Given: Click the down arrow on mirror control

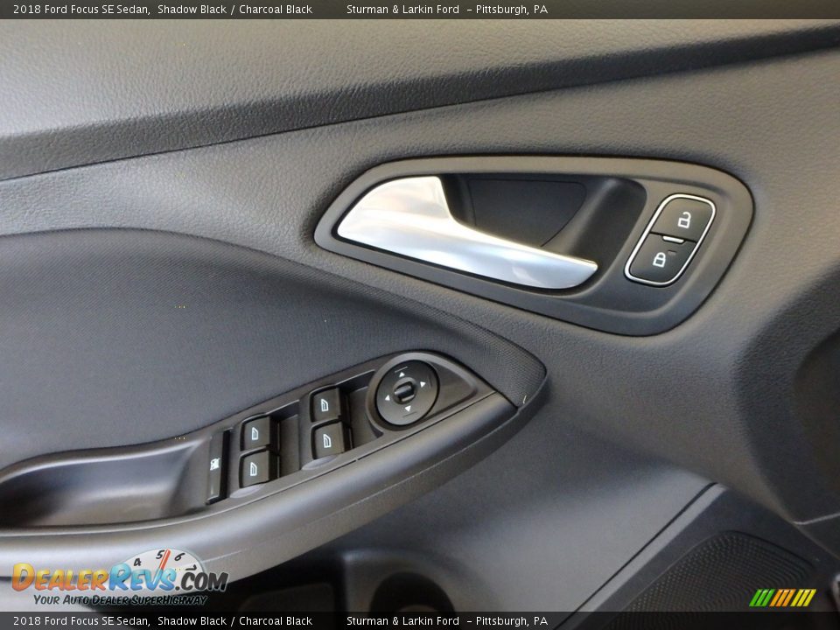Looking at the screenshot, I should coord(408,408).
